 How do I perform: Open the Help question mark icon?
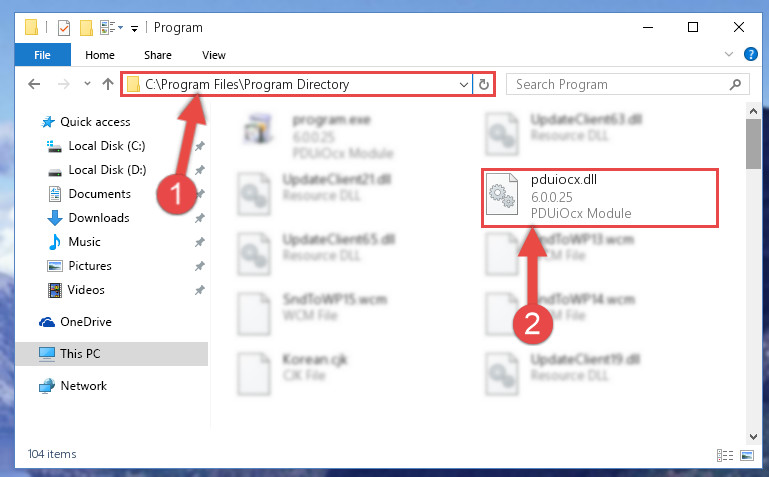pos(750,54)
